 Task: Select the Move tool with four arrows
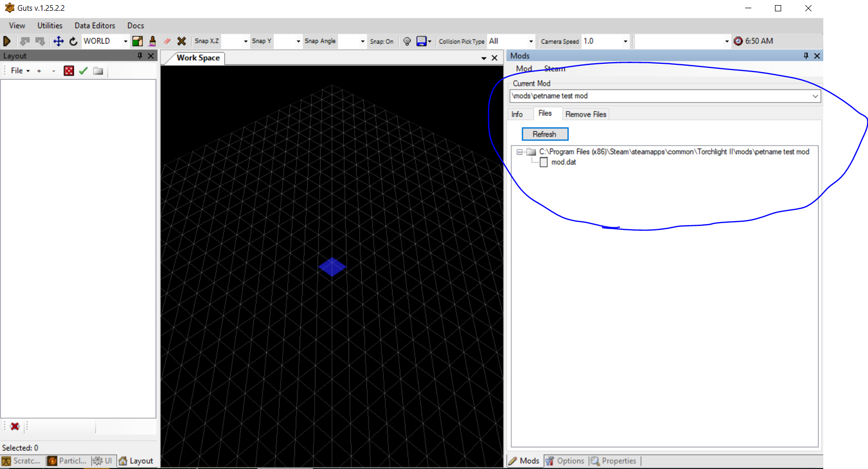coord(59,41)
